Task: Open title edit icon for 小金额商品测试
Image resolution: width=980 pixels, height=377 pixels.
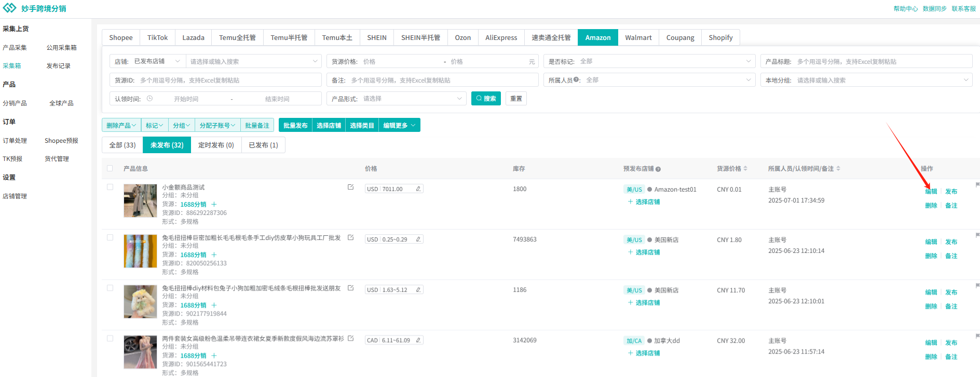Action: click(351, 187)
